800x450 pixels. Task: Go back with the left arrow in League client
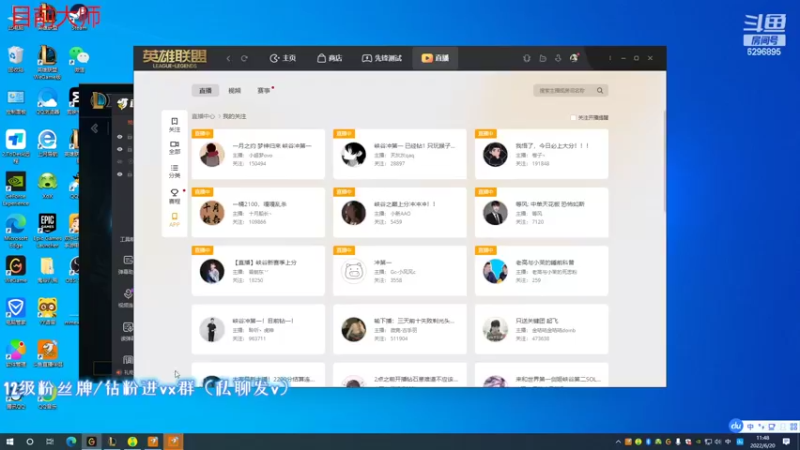pyautogui.click(x=229, y=58)
